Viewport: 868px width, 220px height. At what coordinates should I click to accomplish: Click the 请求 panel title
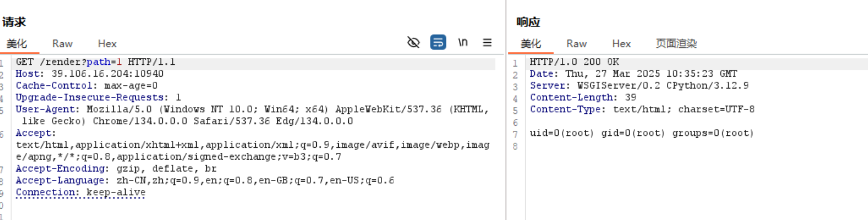[x=14, y=22]
